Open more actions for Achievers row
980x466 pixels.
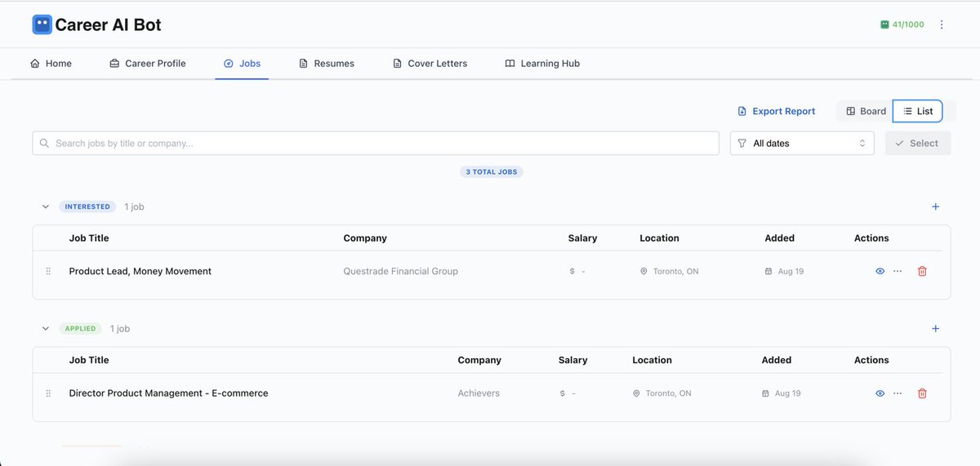pyautogui.click(x=898, y=393)
